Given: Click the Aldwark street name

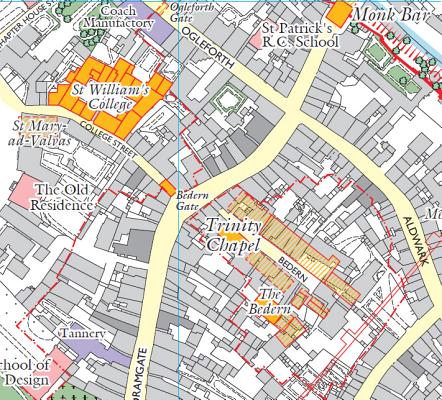Looking at the screenshot, I should (415, 241).
